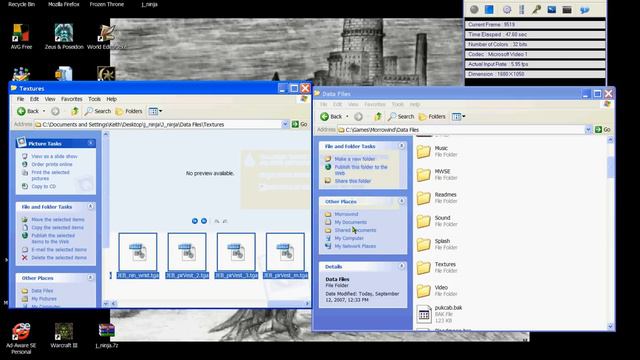Select the j_ninja.7z archive on desktop
Image resolution: width=640 pixels, height=360 pixels.
tap(107, 335)
